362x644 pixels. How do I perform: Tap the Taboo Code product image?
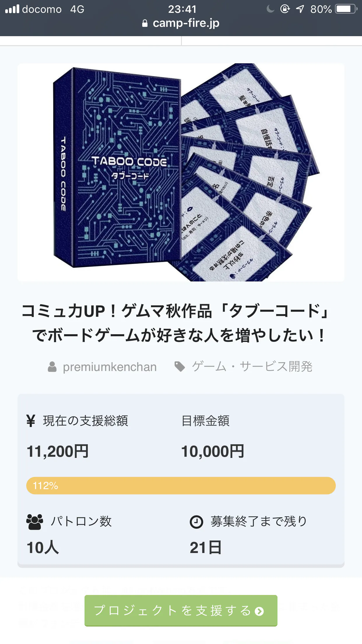[181, 172]
